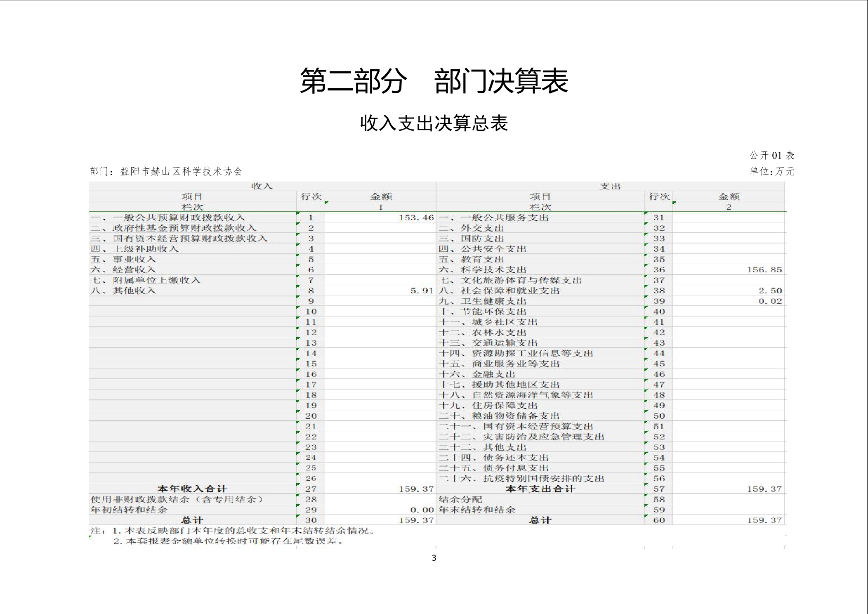Click the 支出 column group header
Viewport: 868px width, 614px height.
click(x=610, y=186)
